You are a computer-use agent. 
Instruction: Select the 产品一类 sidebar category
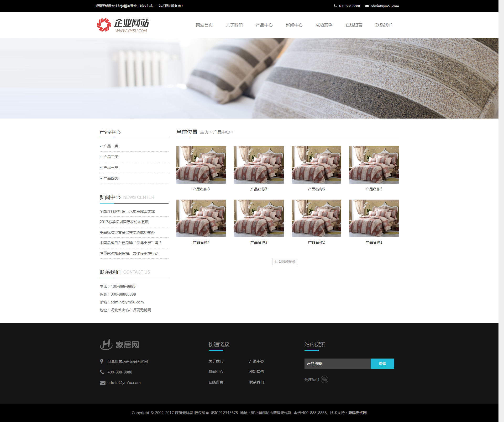tap(111, 146)
